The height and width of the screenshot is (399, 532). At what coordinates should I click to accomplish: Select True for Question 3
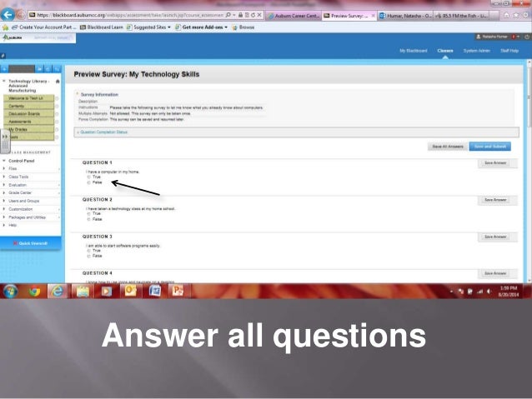tap(89, 251)
